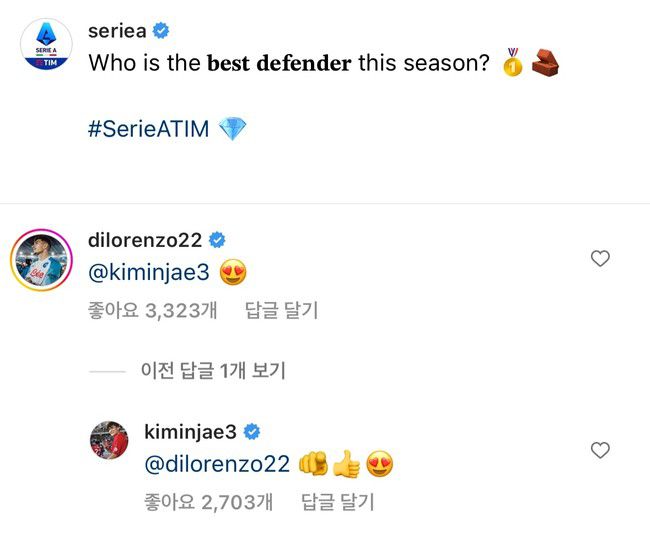The width and height of the screenshot is (650, 540).
Task: Open dilorenzo22's profile avatar
Action: [39, 258]
